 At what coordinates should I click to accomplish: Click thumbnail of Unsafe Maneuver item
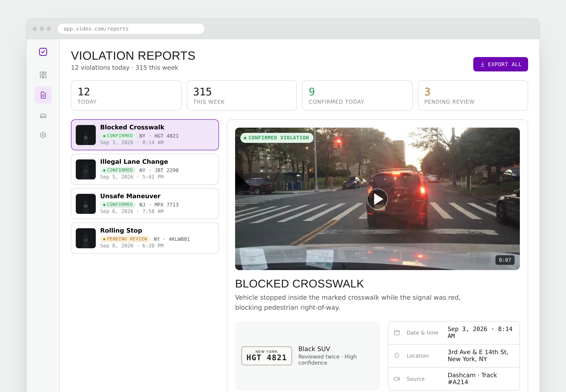(86, 204)
